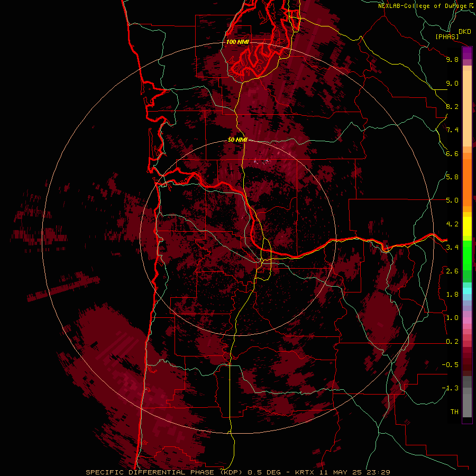This screenshot has width=476, height=476.
Task: Click the 1.8 value on the legend
Action: pyautogui.click(x=452, y=295)
